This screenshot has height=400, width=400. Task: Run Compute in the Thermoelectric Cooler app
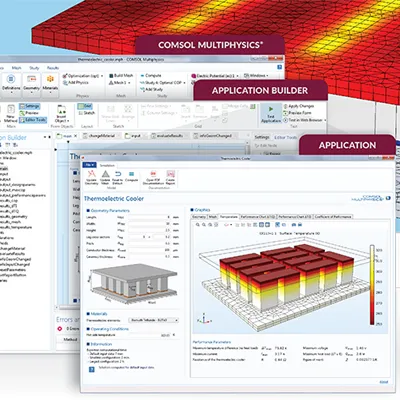coord(131,176)
